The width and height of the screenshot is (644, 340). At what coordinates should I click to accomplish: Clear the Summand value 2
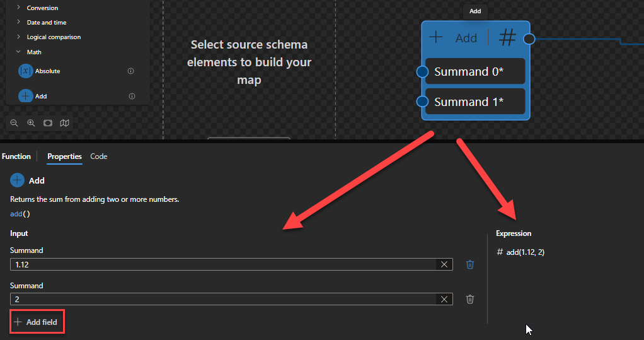(x=444, y=300)
